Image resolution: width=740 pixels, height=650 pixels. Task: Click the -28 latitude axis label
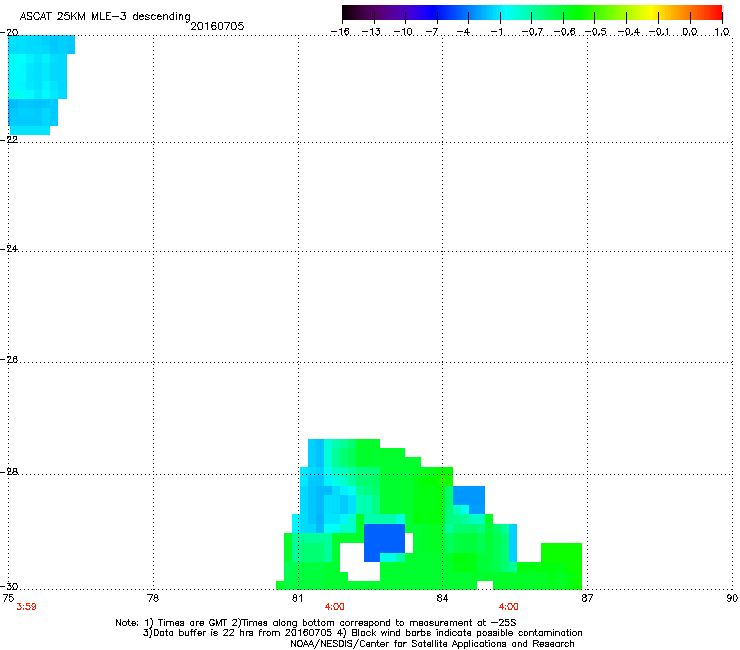[9, 472]
